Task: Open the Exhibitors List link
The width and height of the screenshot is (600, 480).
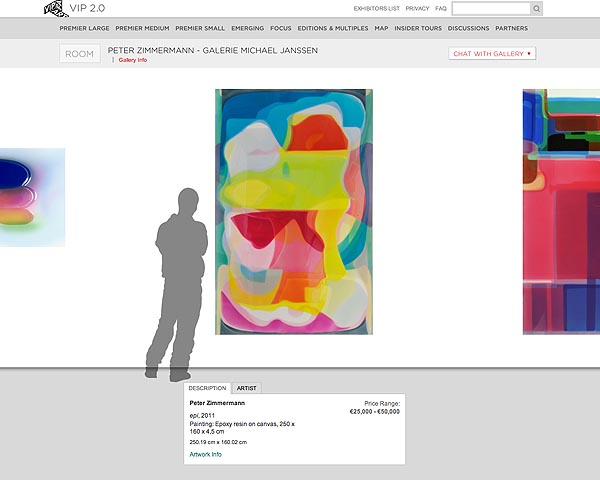Action: 377,8
